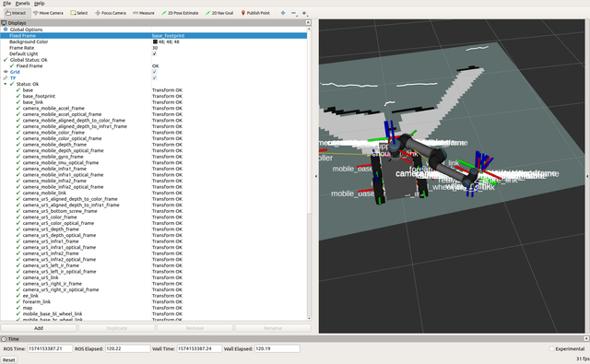Click the Grid display icon

tap(6, 72)
